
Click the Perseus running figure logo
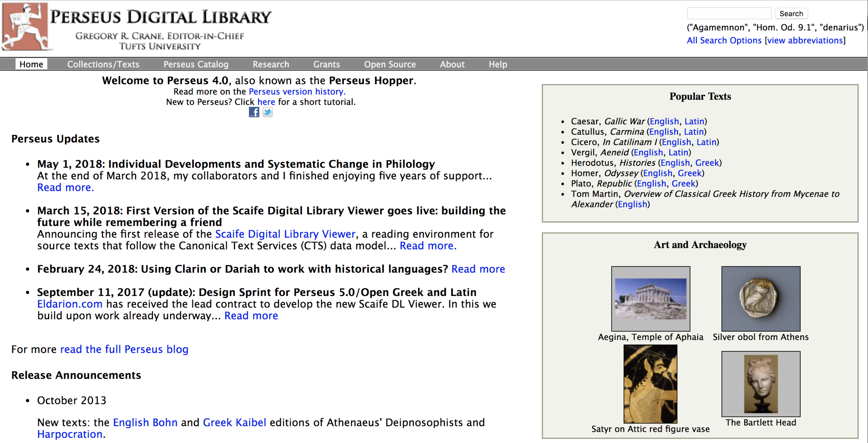point(25,26)
